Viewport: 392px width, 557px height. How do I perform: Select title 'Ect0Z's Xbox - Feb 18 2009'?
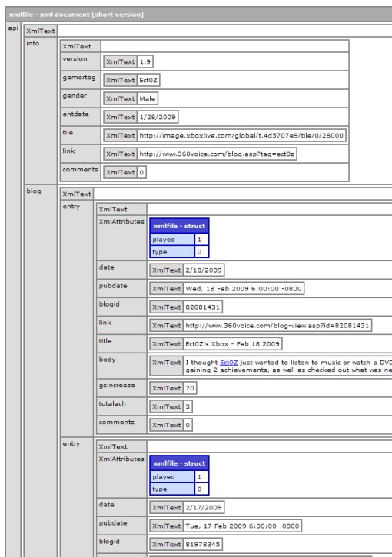[233, 344]
